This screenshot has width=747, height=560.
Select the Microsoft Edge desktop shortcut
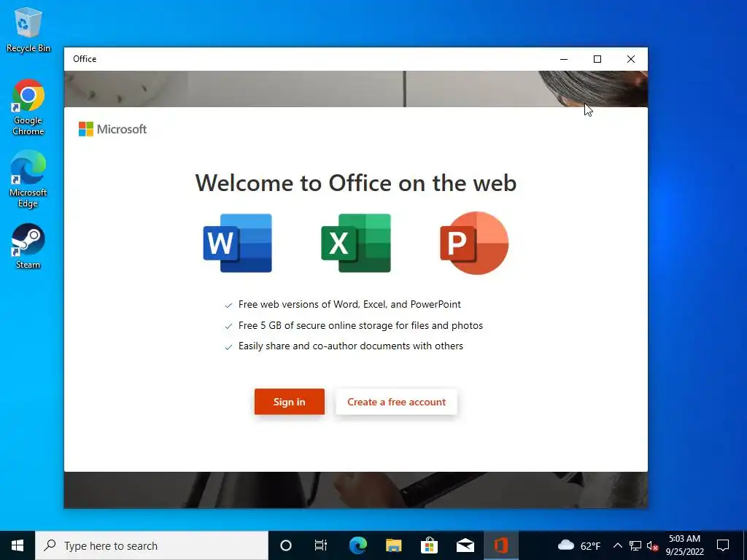tap(28, 179)
